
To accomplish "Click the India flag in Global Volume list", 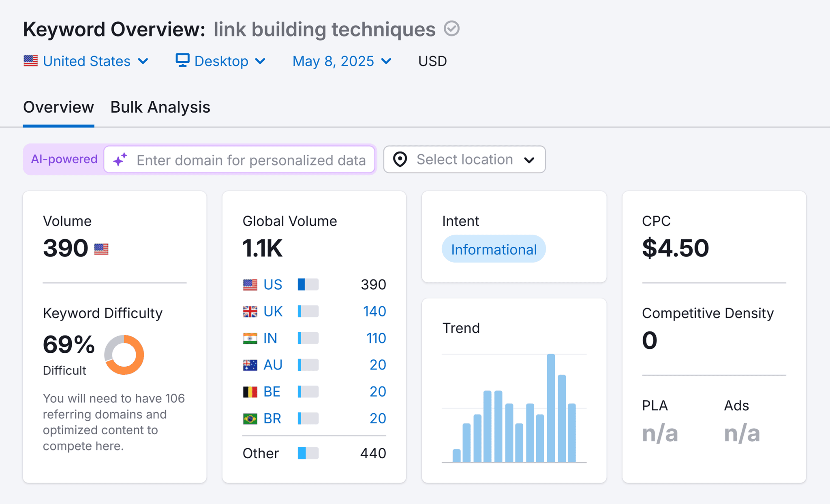I will pos(250,338).
